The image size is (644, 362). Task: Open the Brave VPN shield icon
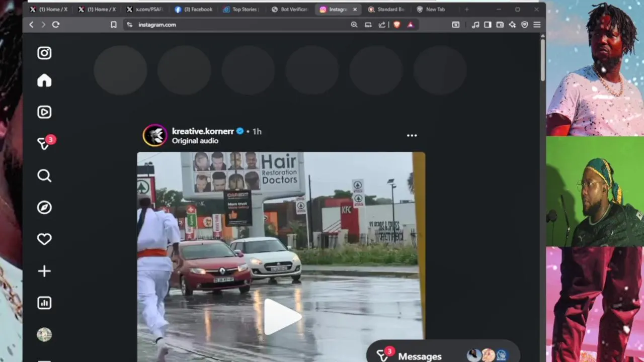coord(525,25)
